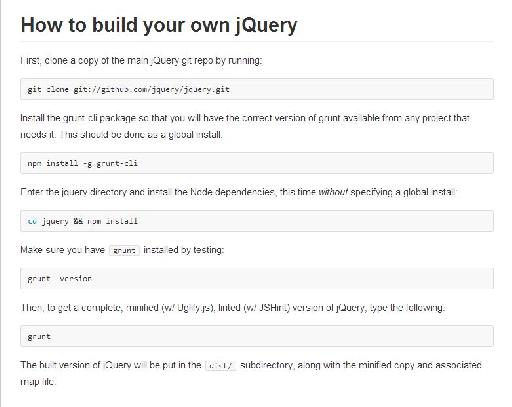This screenshot has width=512, height=407.
Task: Click the "cd jquery && npm install" code block
Action: [x=257, y=221]
